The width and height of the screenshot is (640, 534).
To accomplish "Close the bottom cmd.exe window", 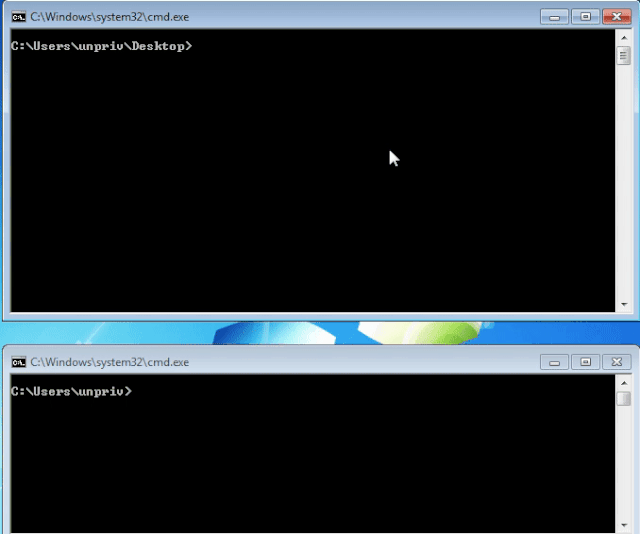I will pyautogui.click(x=617, y=362).
